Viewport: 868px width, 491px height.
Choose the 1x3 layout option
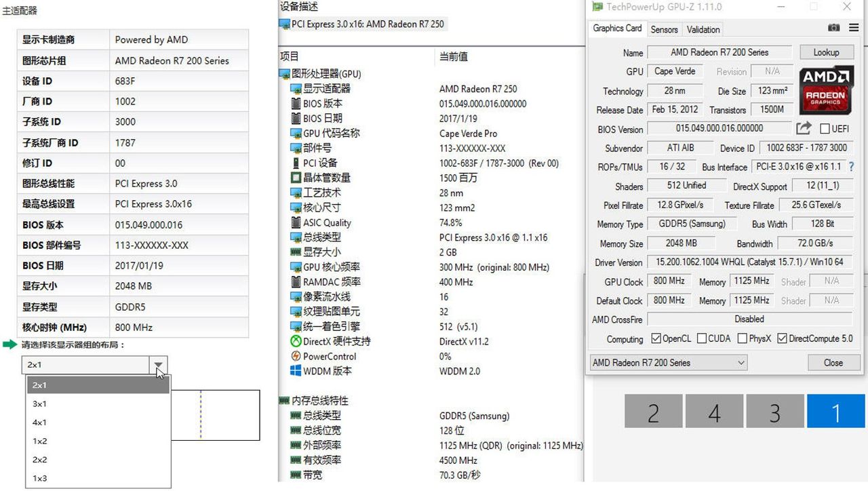(x=98, y=478)
